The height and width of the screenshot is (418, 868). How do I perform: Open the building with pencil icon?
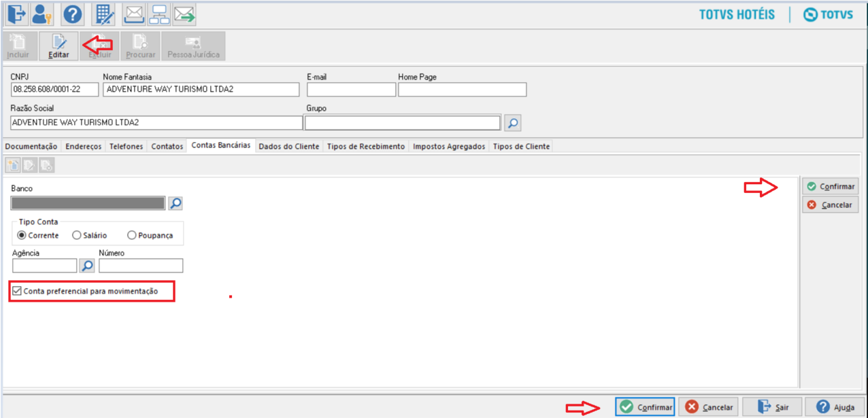[x=105, y=14]
